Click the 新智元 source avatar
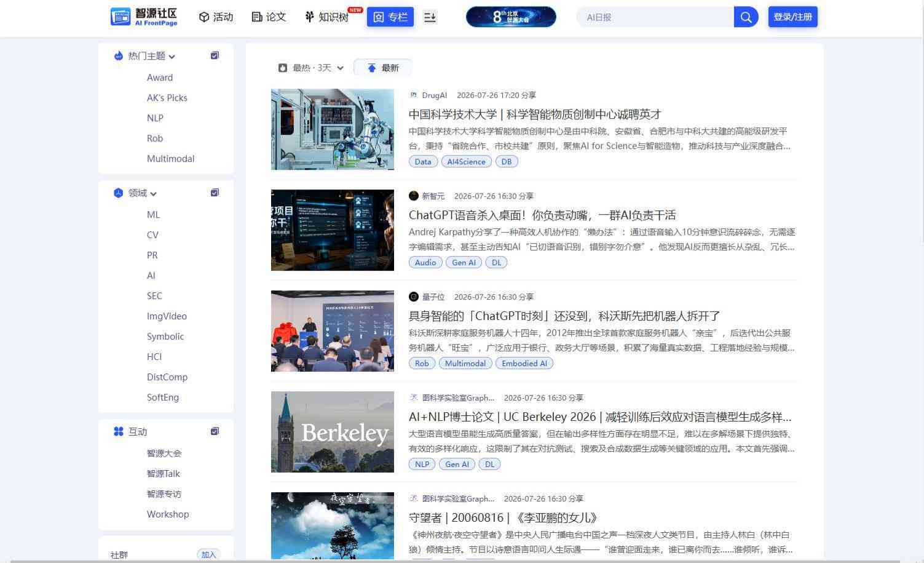Viewport: 924px width, 563px height. point(414,196)
